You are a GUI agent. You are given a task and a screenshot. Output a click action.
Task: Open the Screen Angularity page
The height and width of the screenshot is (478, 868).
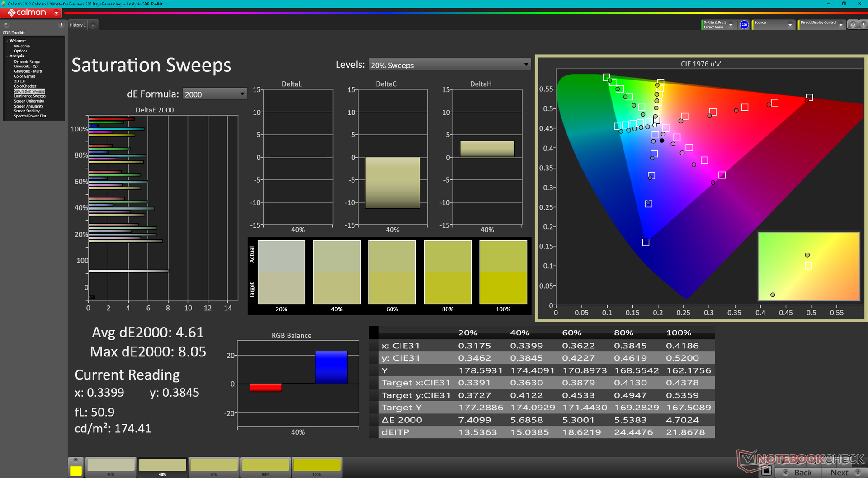click(x=28, y=106)
